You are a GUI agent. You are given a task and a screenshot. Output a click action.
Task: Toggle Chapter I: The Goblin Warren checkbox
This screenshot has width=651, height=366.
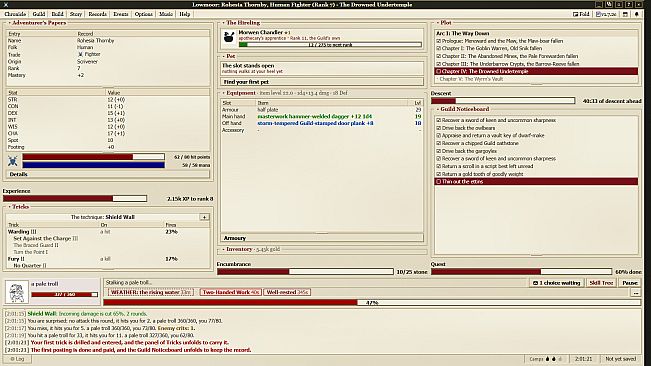439,49
